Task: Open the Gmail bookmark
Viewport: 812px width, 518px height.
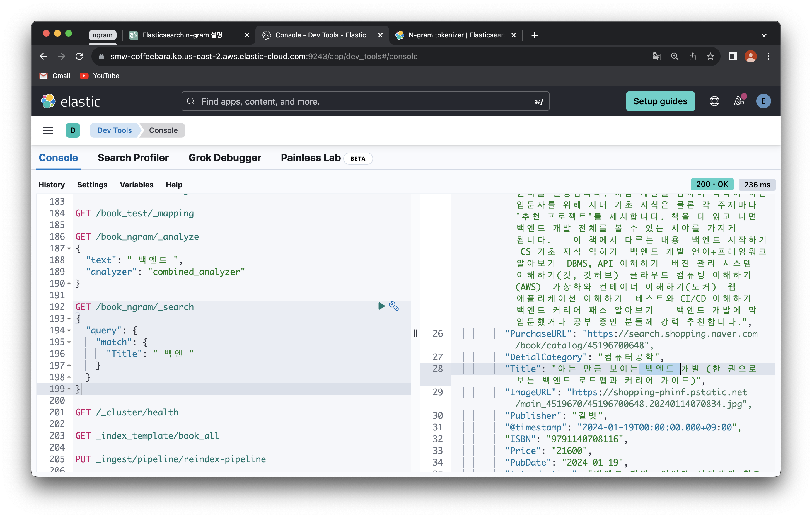Action: click(x=55, y=76)
